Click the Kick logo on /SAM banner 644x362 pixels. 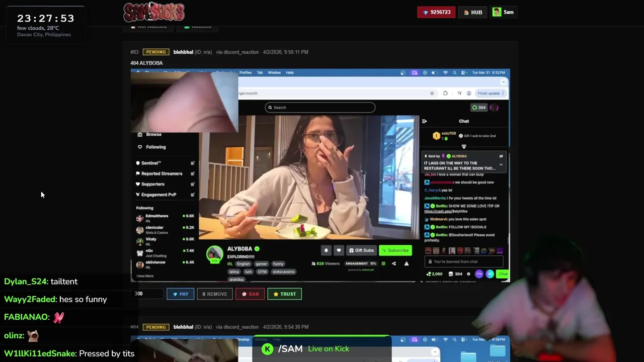[x=267, y=349]
